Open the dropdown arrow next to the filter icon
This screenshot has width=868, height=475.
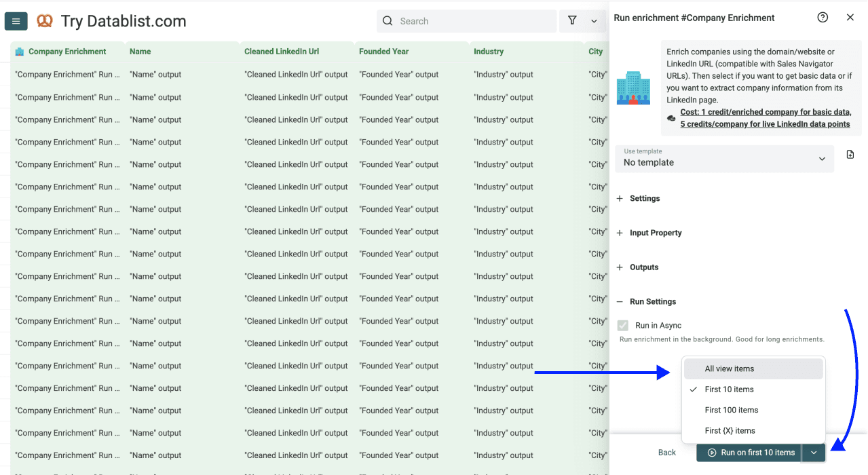(x=593, y=21)
